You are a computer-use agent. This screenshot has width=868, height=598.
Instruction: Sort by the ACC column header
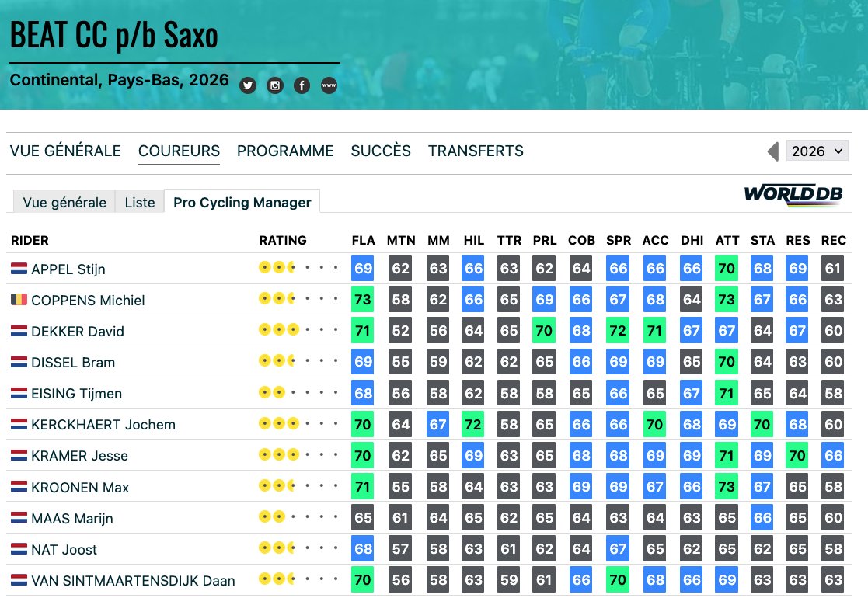click(655, 240)
